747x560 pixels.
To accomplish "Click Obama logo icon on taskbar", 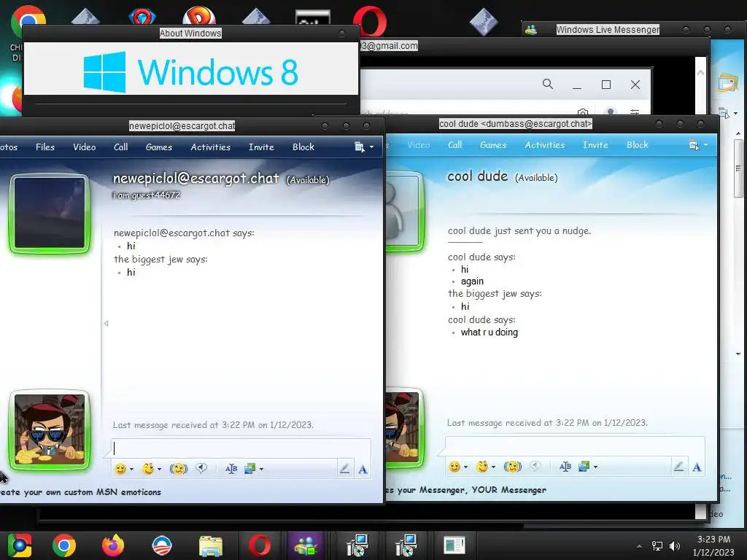I will (x=161, y=545).
